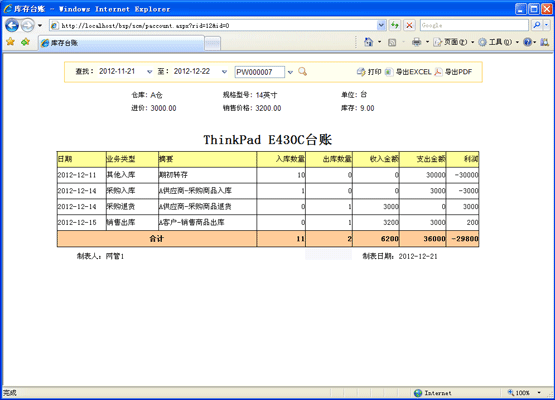
Task: Click the 收入金额 column header
Action: [376, 159]
